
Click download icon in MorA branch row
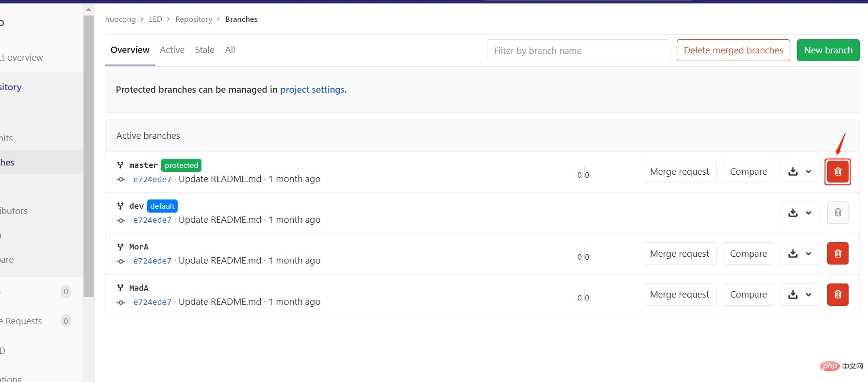(793, 253)
